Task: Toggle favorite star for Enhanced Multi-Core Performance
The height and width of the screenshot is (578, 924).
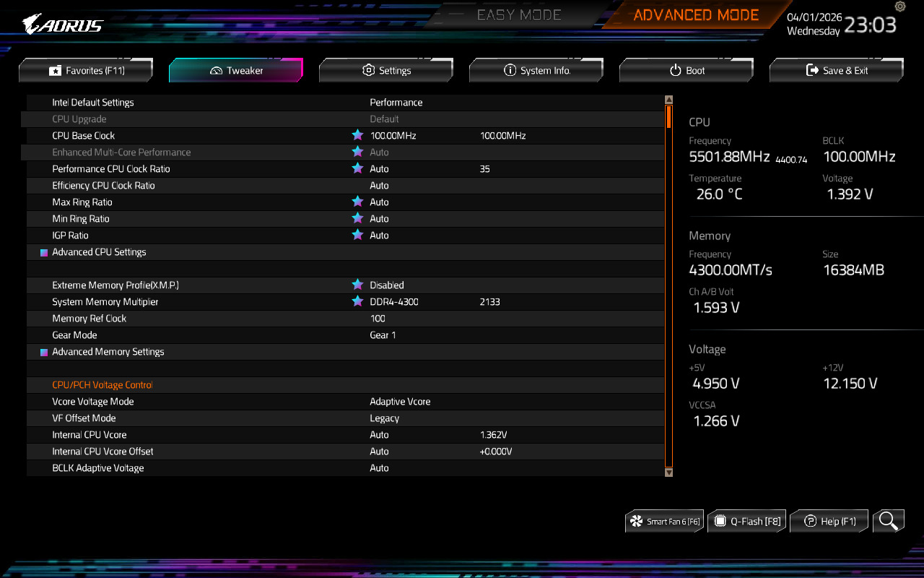Action: (357, 152)
